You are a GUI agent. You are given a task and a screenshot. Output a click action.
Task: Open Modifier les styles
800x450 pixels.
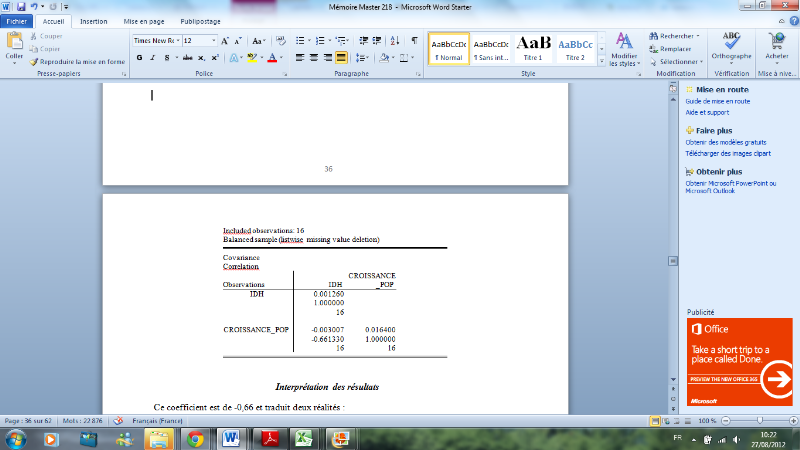pos(624,48)
